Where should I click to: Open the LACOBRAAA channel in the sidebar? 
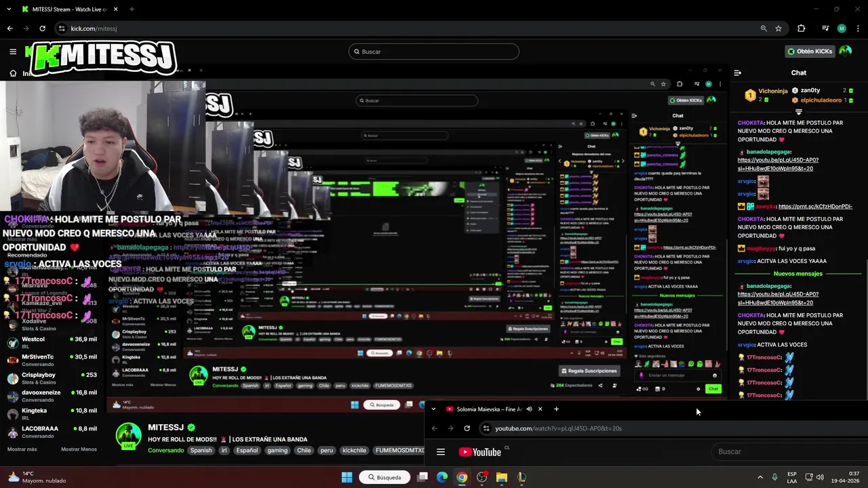pos(52,432)
